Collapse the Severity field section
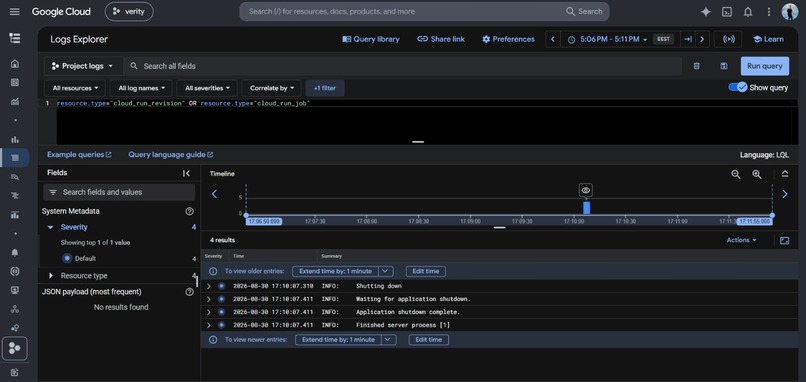 click(x=50, y=227)
